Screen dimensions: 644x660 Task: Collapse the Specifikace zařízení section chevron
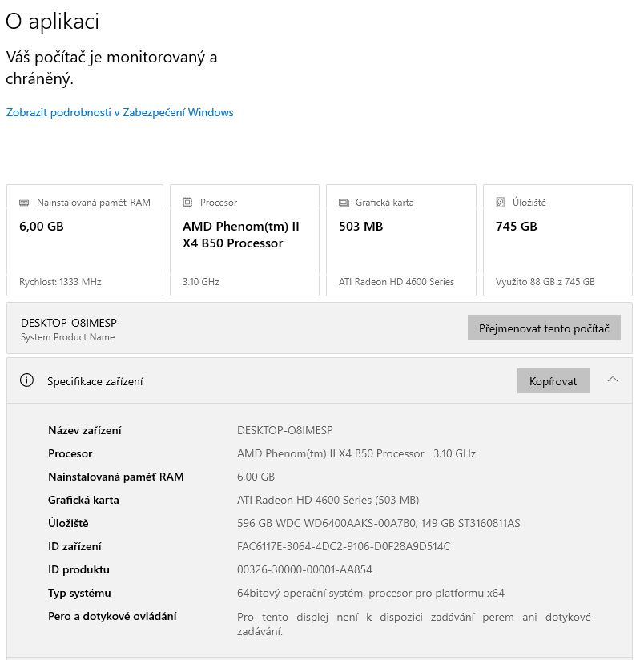pos(613,380)
